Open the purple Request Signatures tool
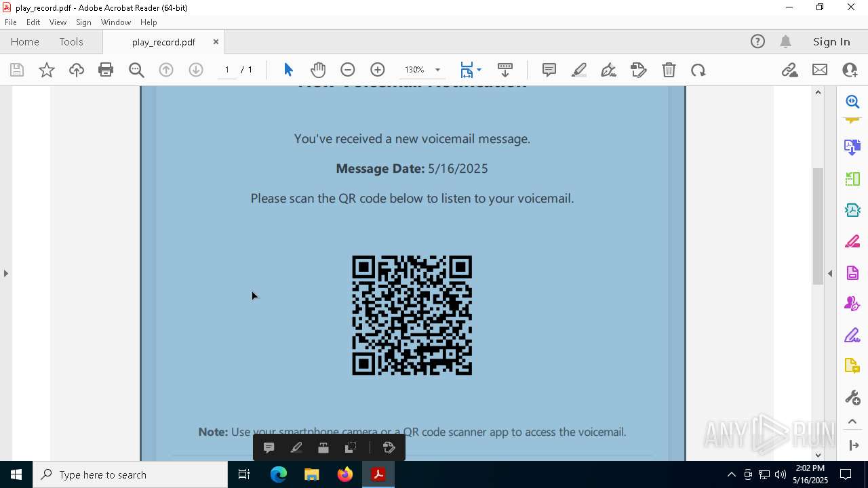 [852, 304]
